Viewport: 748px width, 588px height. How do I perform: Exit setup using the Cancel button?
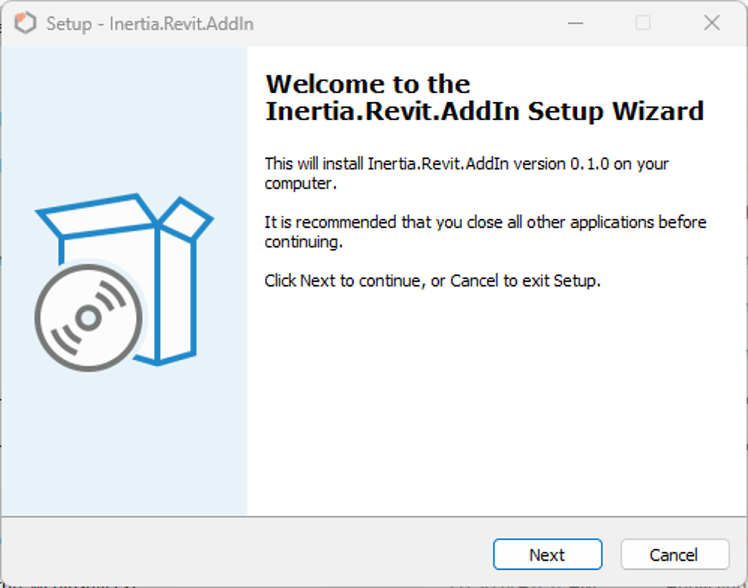[x=675, y=554]
